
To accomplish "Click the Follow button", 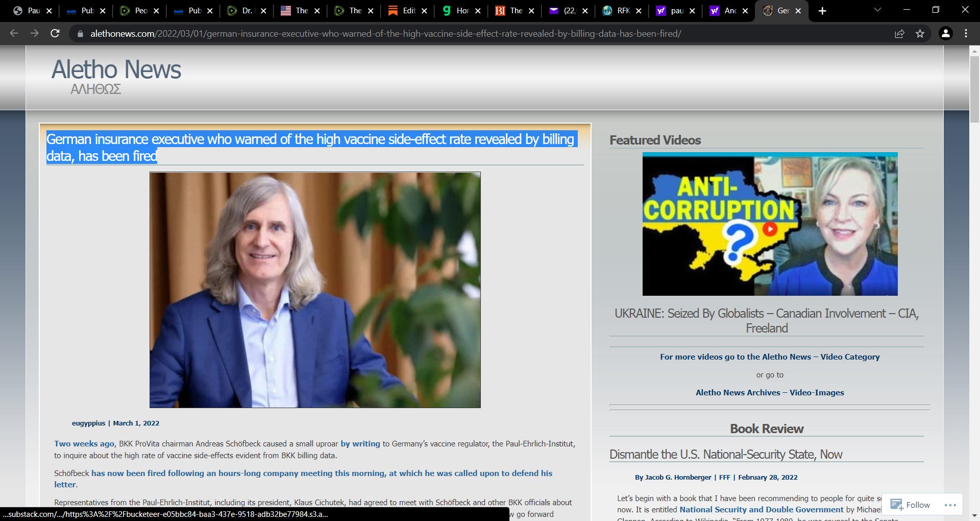I will pos(910,505).
